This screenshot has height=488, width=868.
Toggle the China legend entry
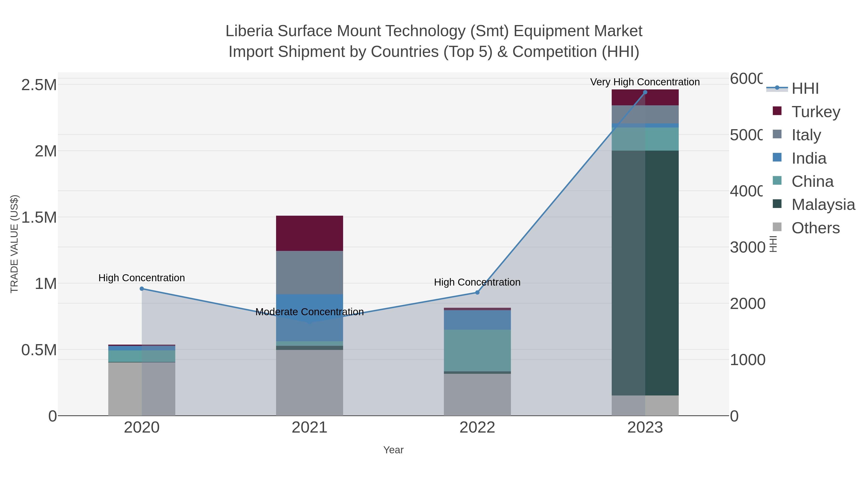803,181
